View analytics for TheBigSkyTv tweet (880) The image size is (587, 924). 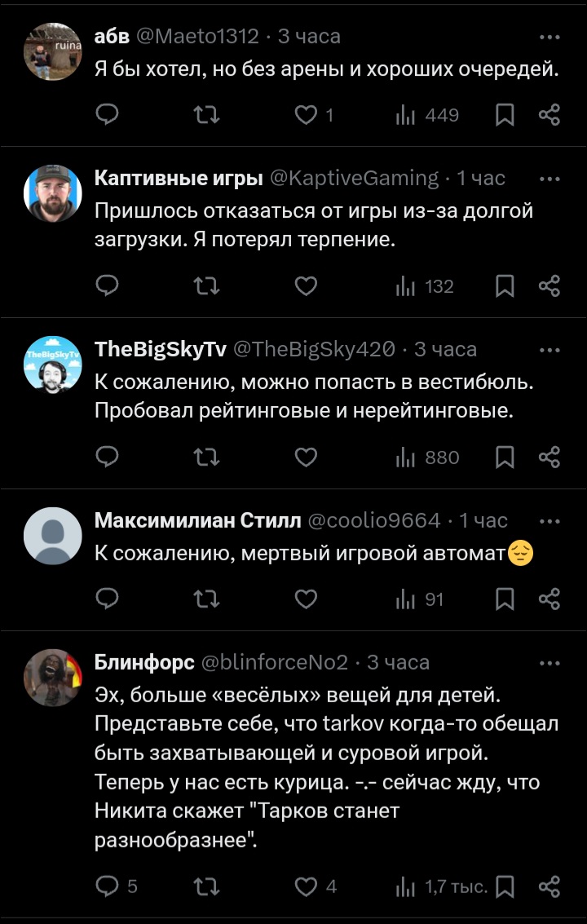pos(427,458)
